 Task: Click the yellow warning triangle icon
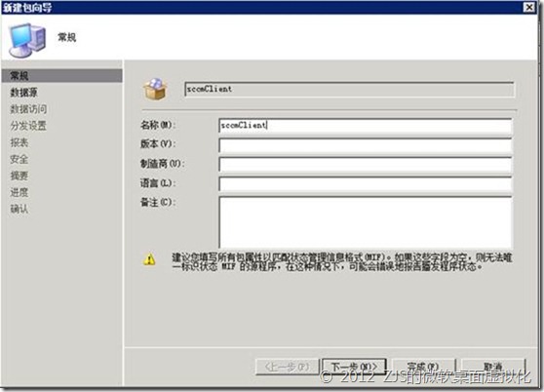(149, 259)
